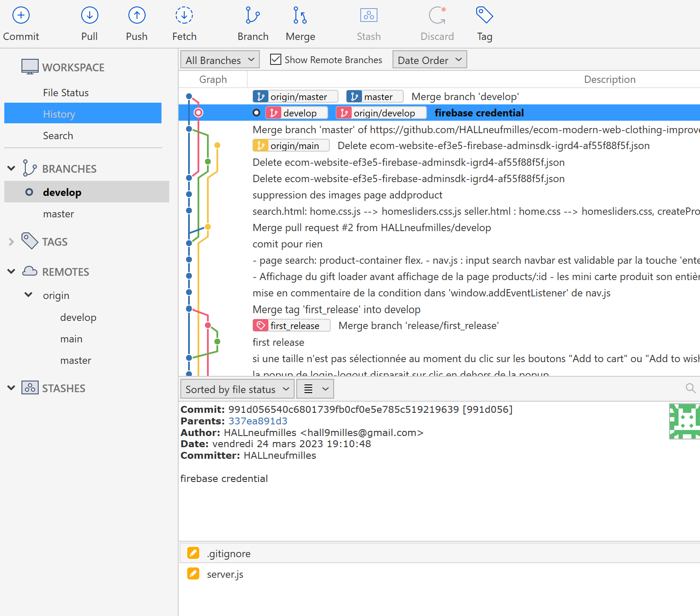Viewport: 700px width, 616px height.
Task: Click the pencil status icon beside server.js
Action: point(193,573)
